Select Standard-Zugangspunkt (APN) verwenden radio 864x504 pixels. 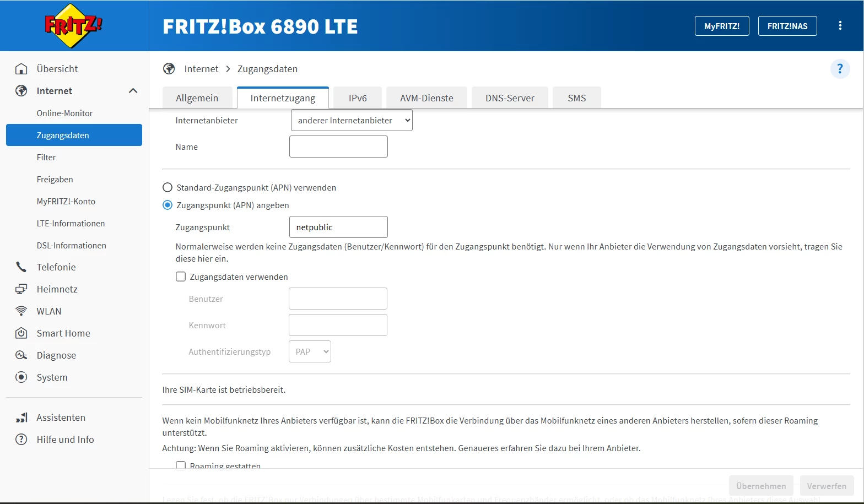click(168, 188)
